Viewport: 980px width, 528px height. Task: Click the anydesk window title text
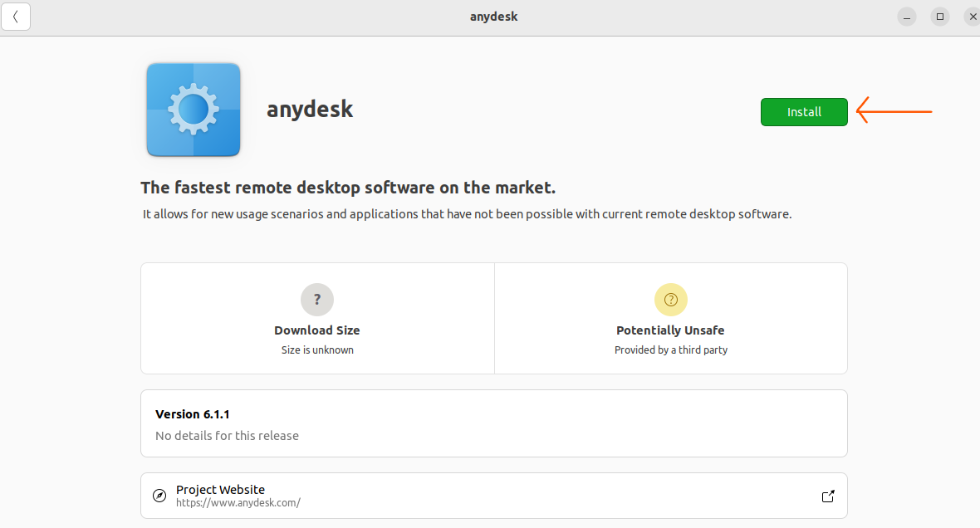(494, 17)
